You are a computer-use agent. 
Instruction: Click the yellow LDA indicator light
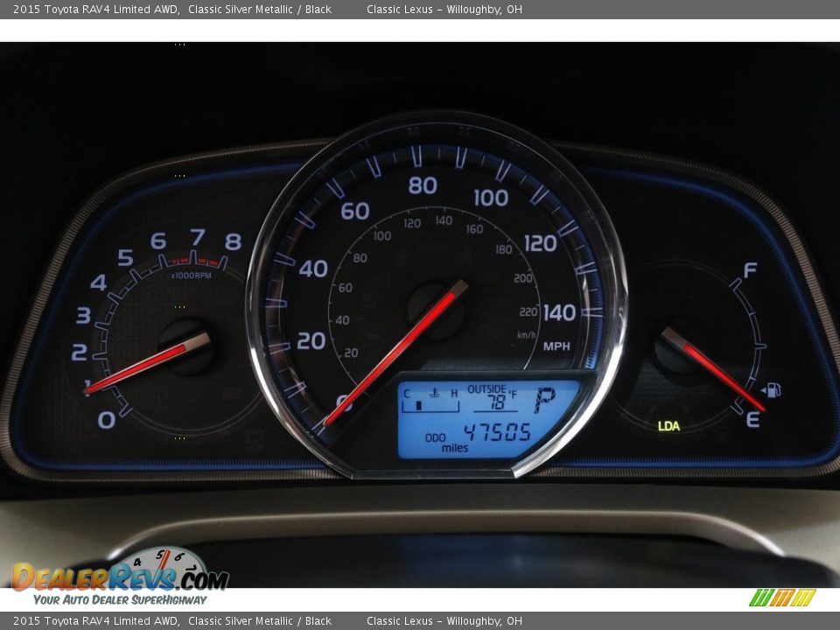(668, 426)
